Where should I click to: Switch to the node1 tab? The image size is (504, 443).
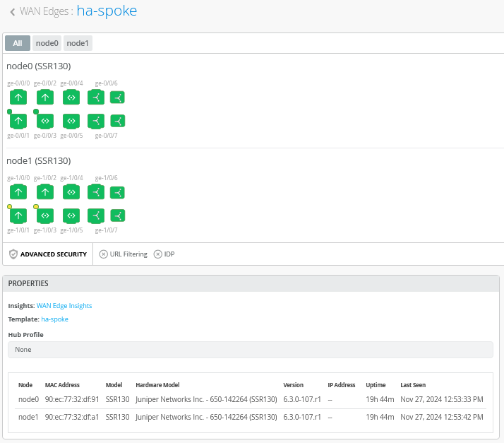pos(78,43)
